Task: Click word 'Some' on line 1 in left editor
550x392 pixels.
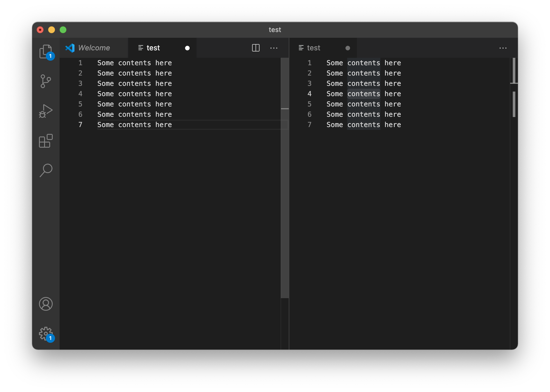Action: [x=106, y=63]
